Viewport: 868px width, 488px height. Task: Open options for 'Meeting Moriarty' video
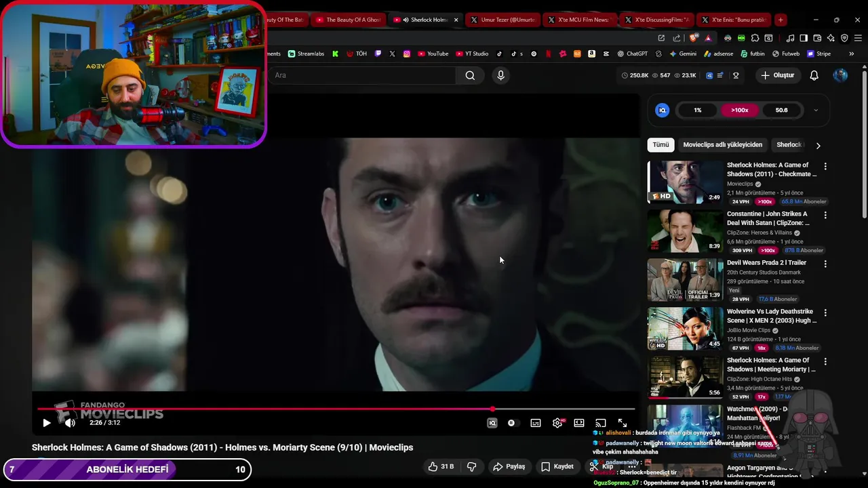825,361
